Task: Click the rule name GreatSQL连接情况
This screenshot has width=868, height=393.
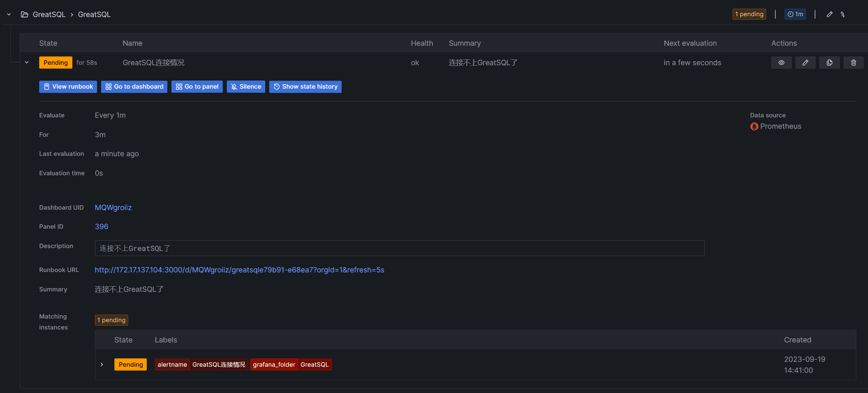Action: pyautogui.click(x=154, y=63)
